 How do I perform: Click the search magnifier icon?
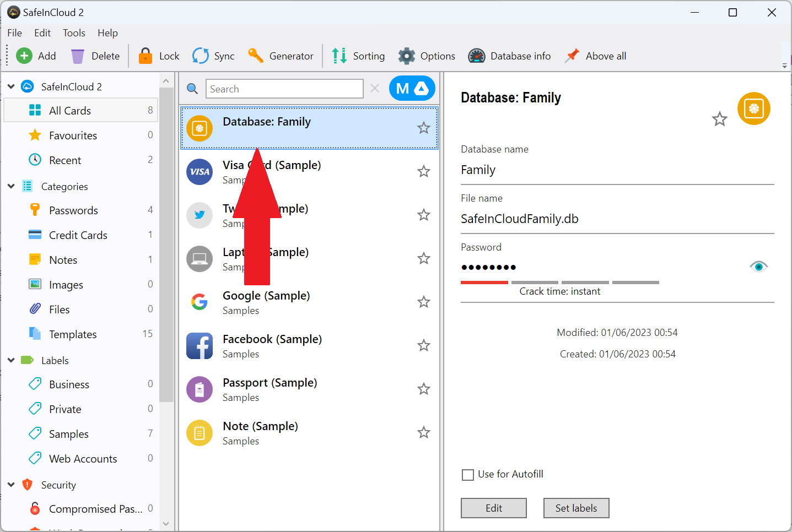coord(192,89)
